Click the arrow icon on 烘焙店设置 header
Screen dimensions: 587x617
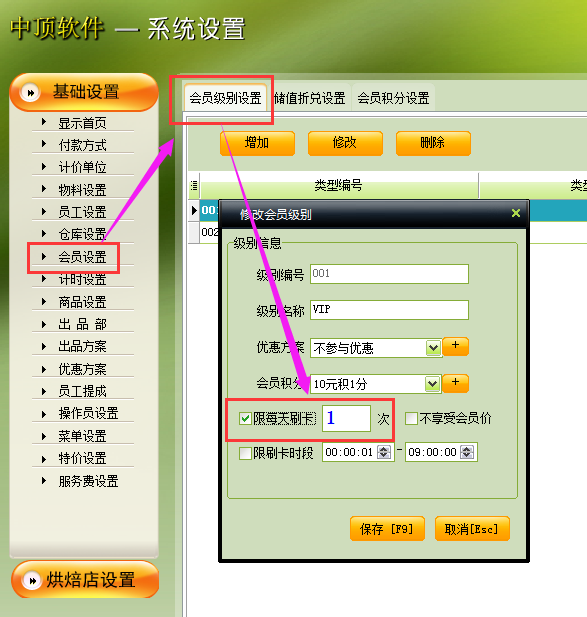(x=32, y=580)
